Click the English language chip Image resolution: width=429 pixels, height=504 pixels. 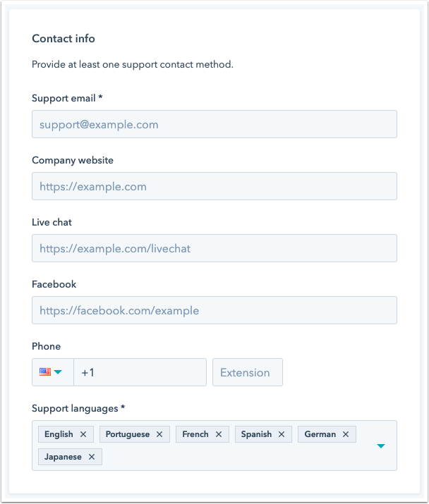59,434
